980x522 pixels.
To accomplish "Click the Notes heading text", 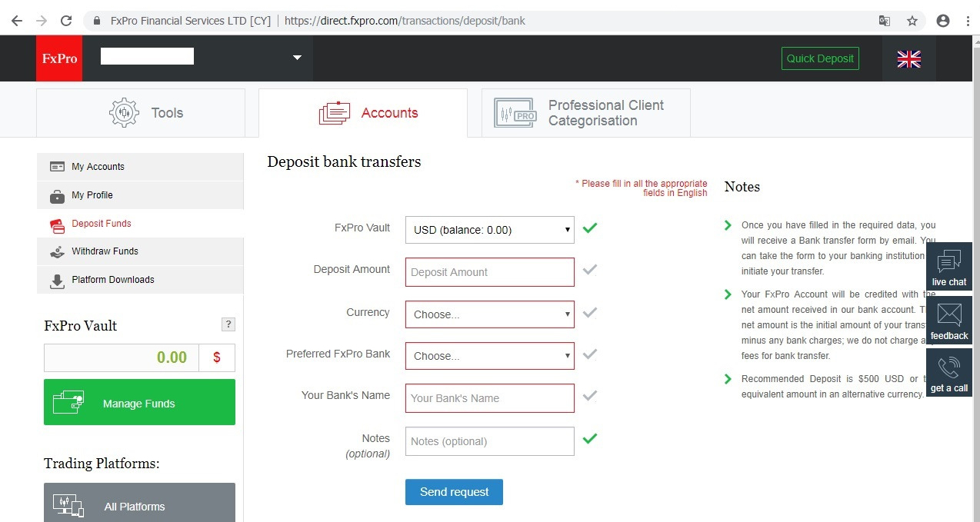I will pyautogui.click(x=742, y=187).
